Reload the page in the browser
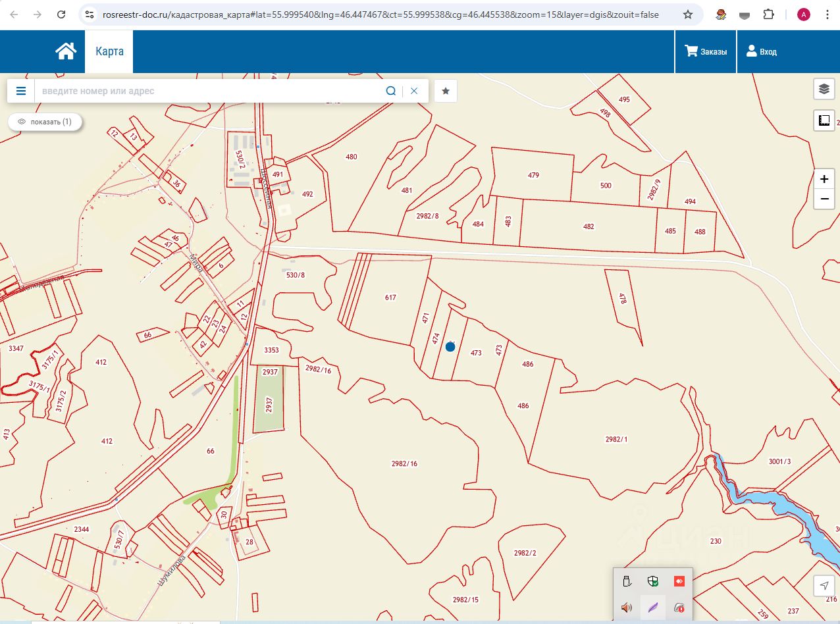The width and height of the screenshot is (840, 624). click(x=61, y=14)
